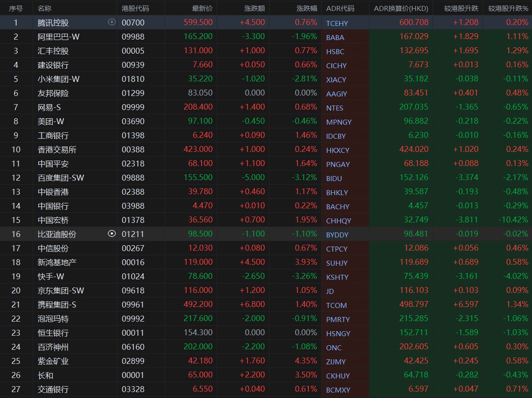The height and width of the screenshot is (398, 532).
Task: Click the 较港股升跌% column header
Action: point(508,8)
